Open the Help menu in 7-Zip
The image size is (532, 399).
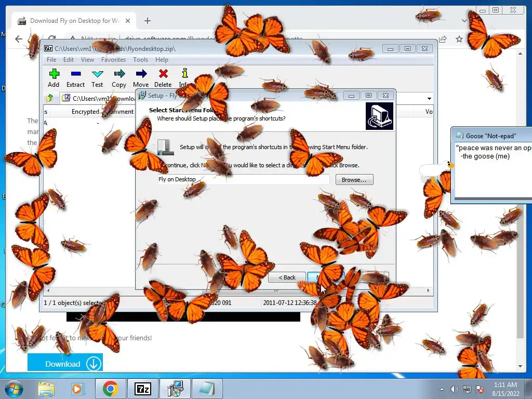(162, 60)
